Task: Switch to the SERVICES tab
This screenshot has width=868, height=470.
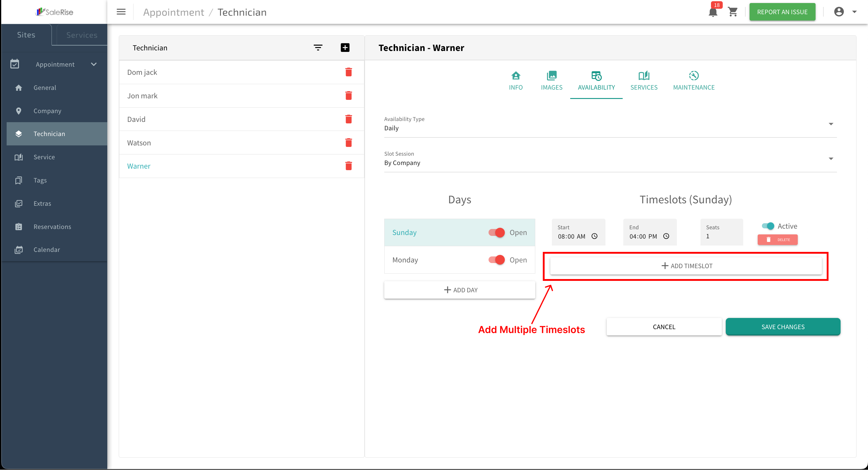Action: point(643,81)
